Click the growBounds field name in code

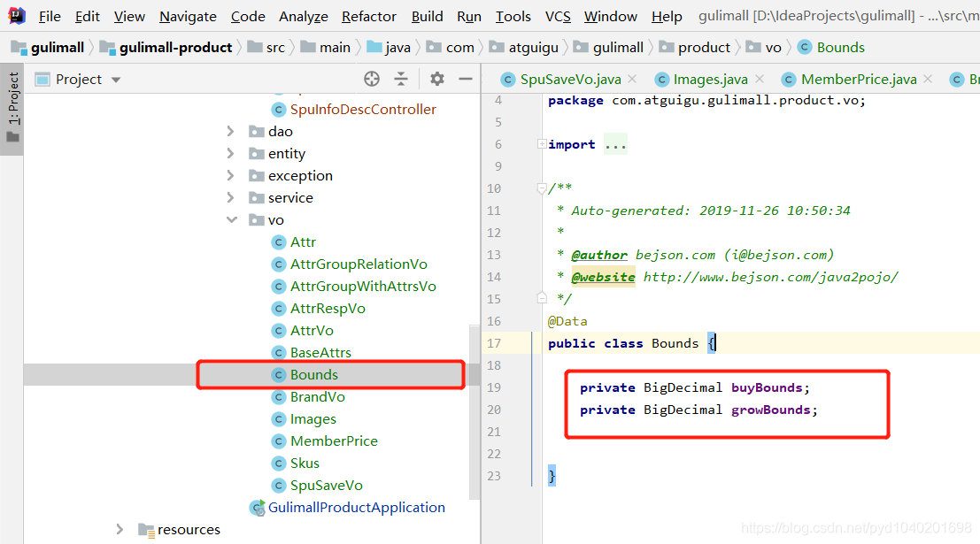click(770, 410)
